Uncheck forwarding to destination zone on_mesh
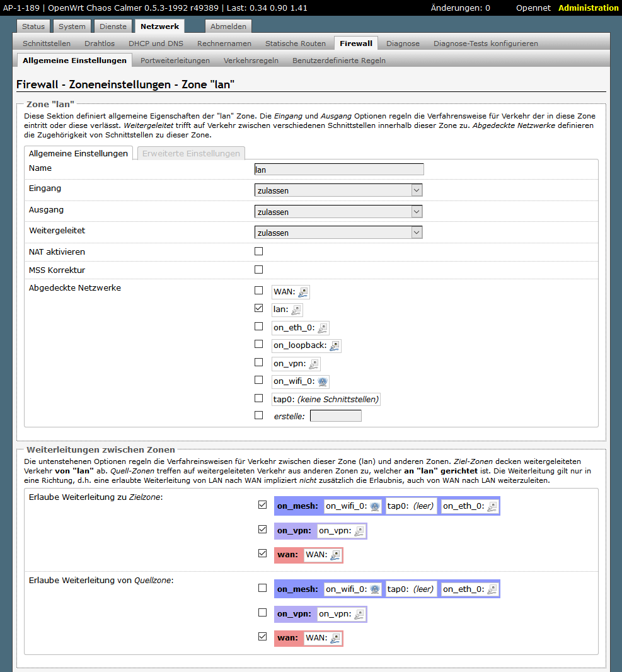The width and height of the screenshot is (622, 672). click(262, 505)
